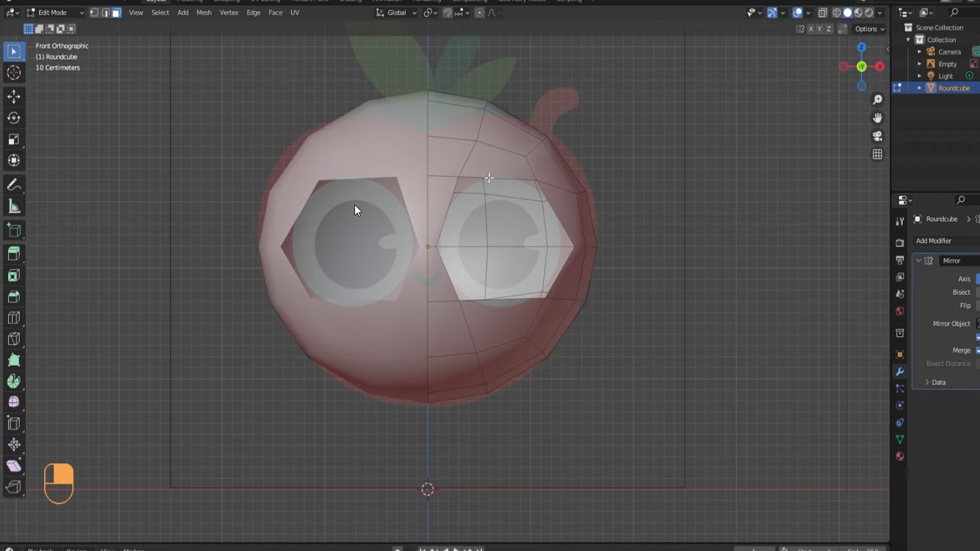
Task: Open the Modifier Properties wrench tab
Action: tap(900, 372)
